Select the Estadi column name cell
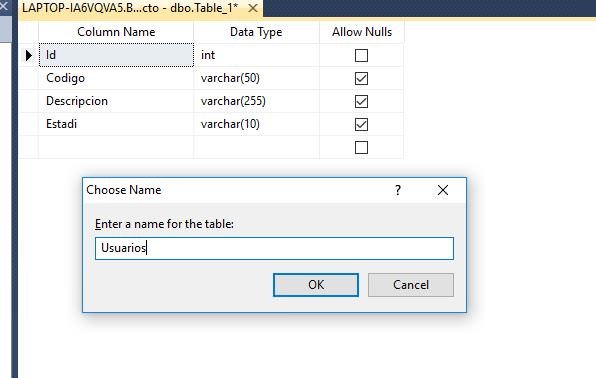 point(116,124)
